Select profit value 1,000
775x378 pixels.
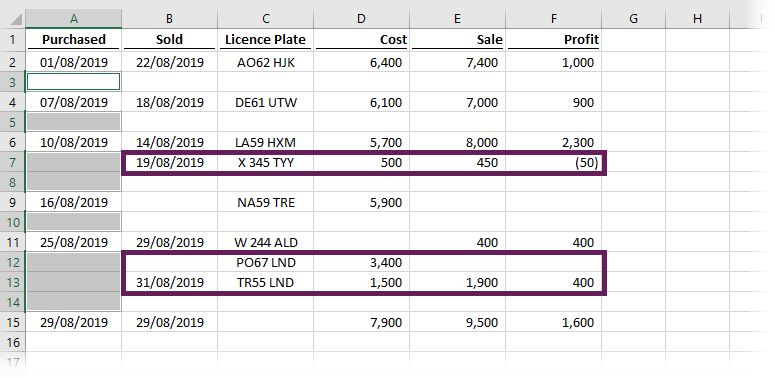point(554,62)
